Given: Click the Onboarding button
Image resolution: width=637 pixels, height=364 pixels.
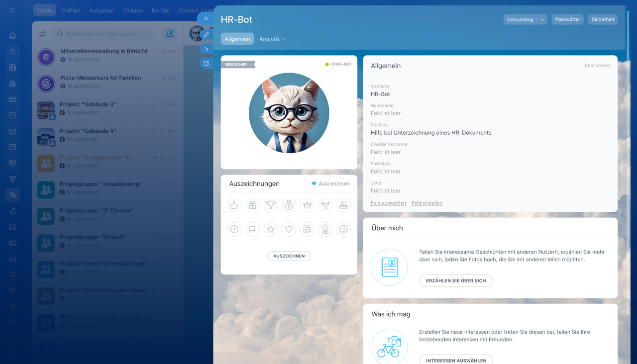Looking at the screenshot, I should (520, 19).
